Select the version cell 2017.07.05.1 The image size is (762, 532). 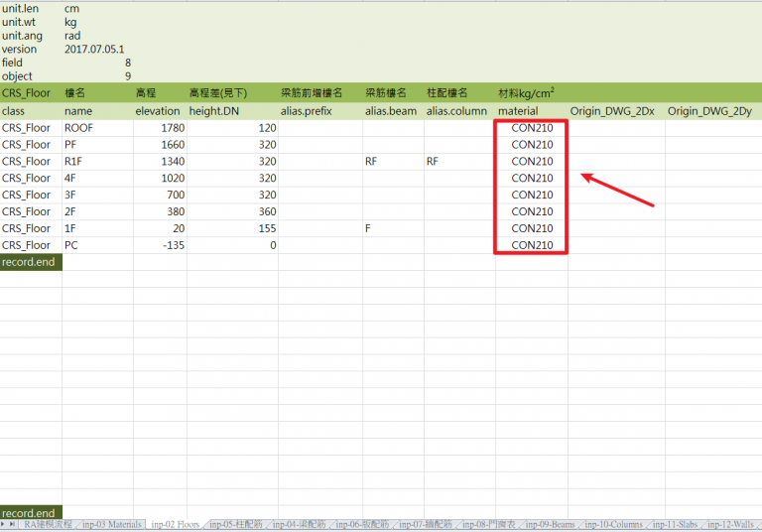point(94,49)
